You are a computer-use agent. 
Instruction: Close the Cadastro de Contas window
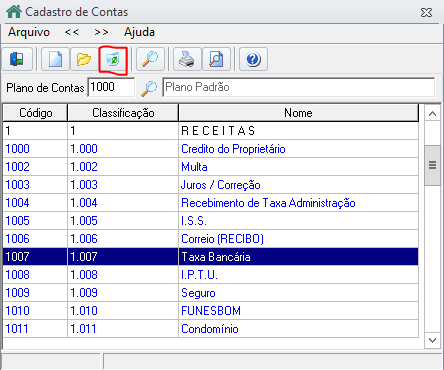pyautogui.click(x=426, y=13)
